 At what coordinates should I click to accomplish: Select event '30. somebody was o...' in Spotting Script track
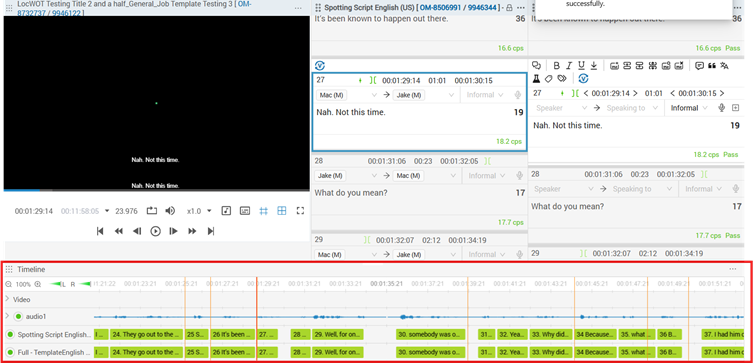[431, 334]
